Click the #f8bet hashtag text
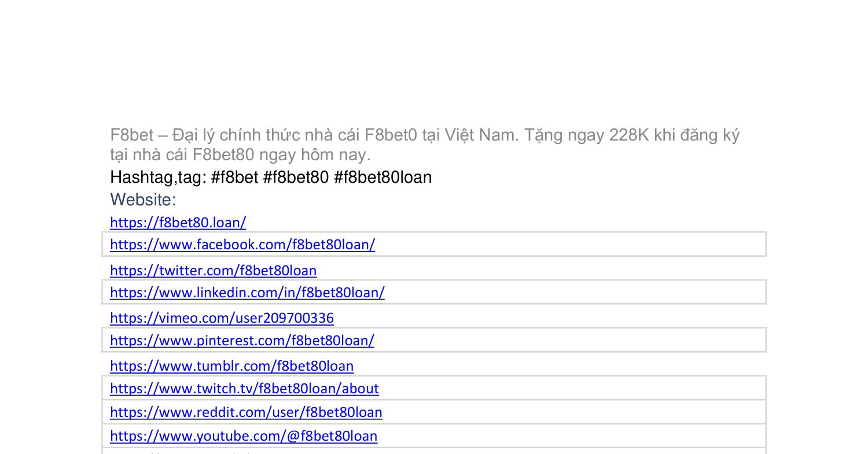This screenshot has width=868, height=454. 234,178
